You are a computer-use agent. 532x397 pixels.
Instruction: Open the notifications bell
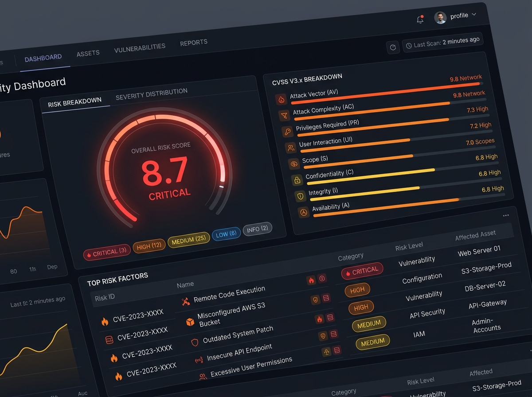click(x=420, y=19)
